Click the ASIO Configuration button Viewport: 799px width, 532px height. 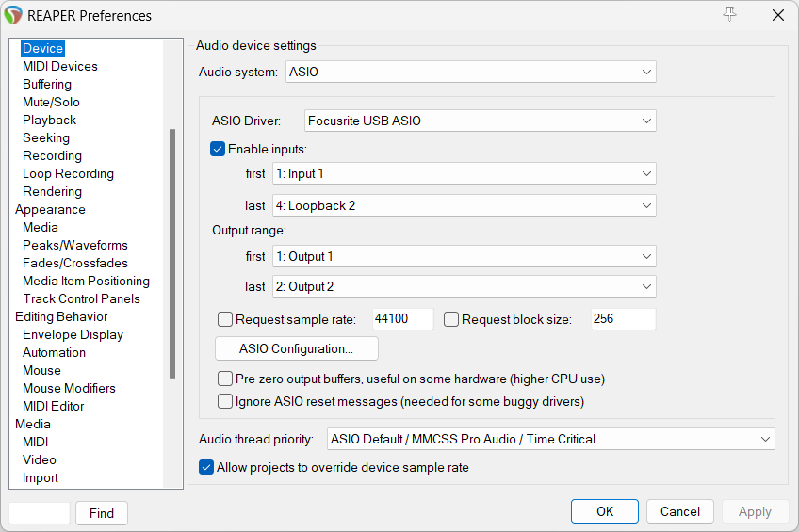click(x=296, y=348)
